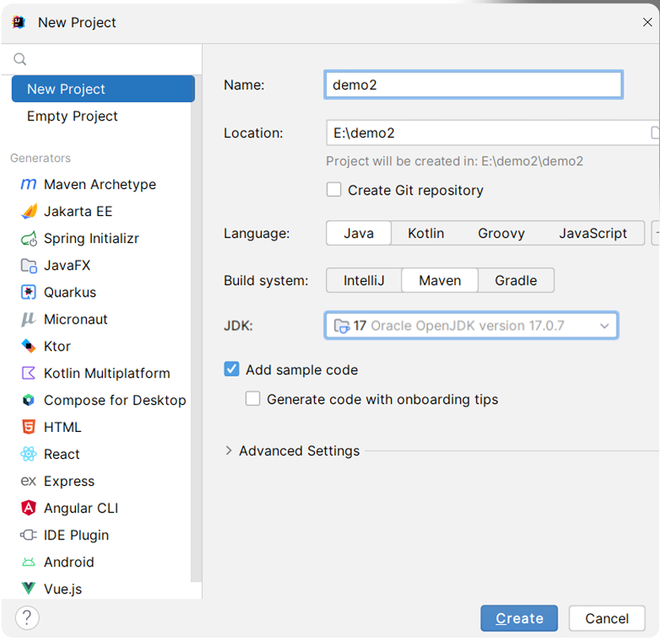This screenshot has height=644, width=660.
Task: Select New Project in the sidebar
Action: (103, 89)
